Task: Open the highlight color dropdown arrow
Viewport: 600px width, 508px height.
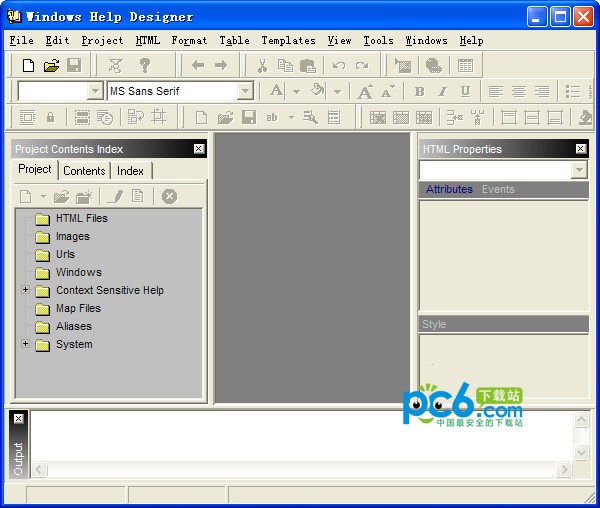Action: (x=337, y=92)
